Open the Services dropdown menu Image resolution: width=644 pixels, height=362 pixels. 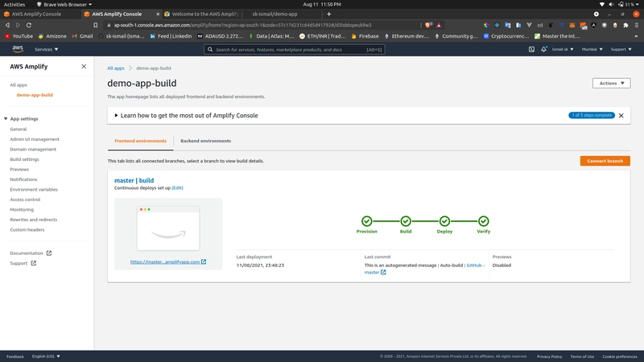coord(46,49)
